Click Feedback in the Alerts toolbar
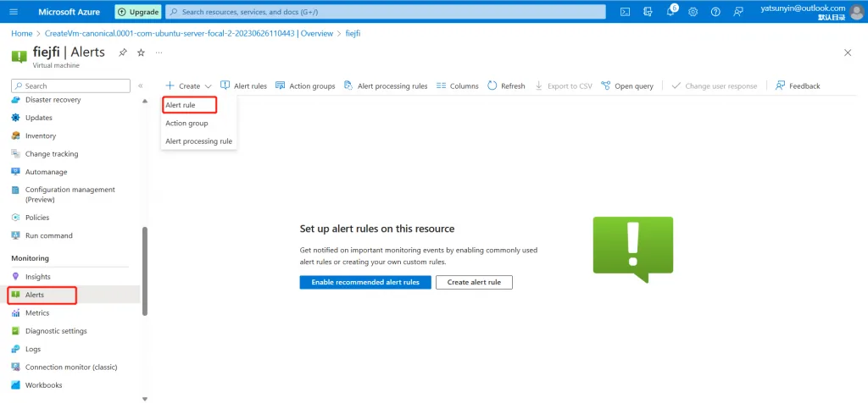This screenshot has width=868, height=403. [x=798, y=86]
